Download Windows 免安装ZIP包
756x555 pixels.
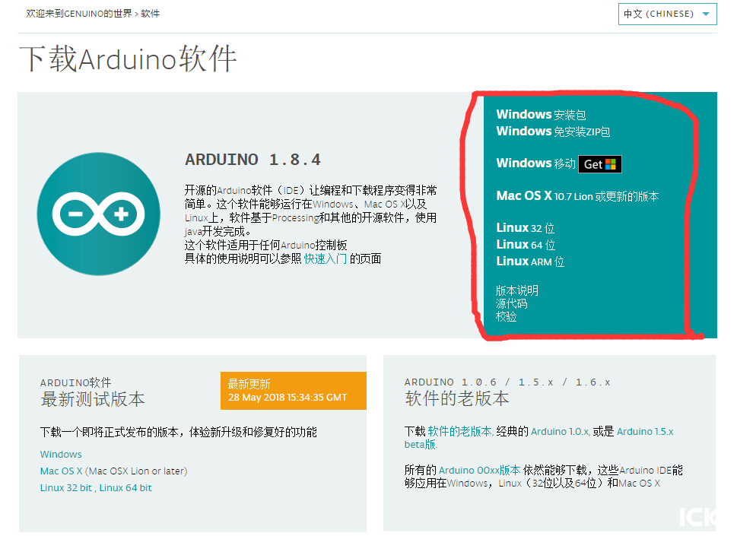[553, 132]
